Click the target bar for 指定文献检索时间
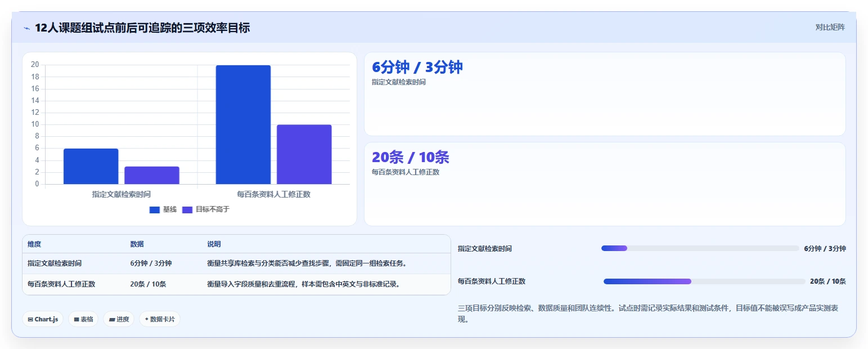The height and width of the screenshot is (349, 868). click(x=152, y=175)
